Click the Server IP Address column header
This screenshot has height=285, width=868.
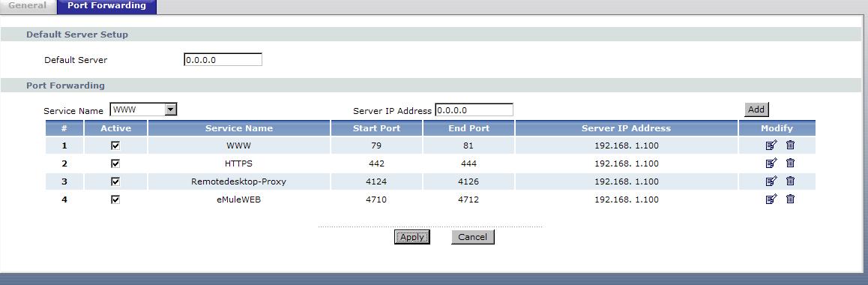pyautogui.click(x=626, y=127)
